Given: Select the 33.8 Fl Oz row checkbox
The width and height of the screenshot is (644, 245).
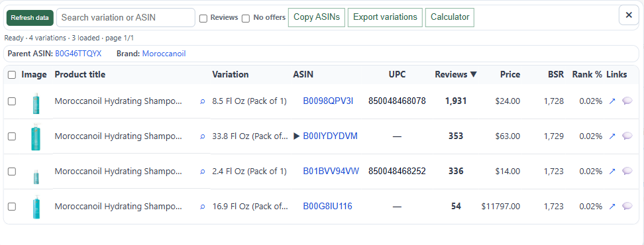Looking at the screenshot, I should point(12,136).
